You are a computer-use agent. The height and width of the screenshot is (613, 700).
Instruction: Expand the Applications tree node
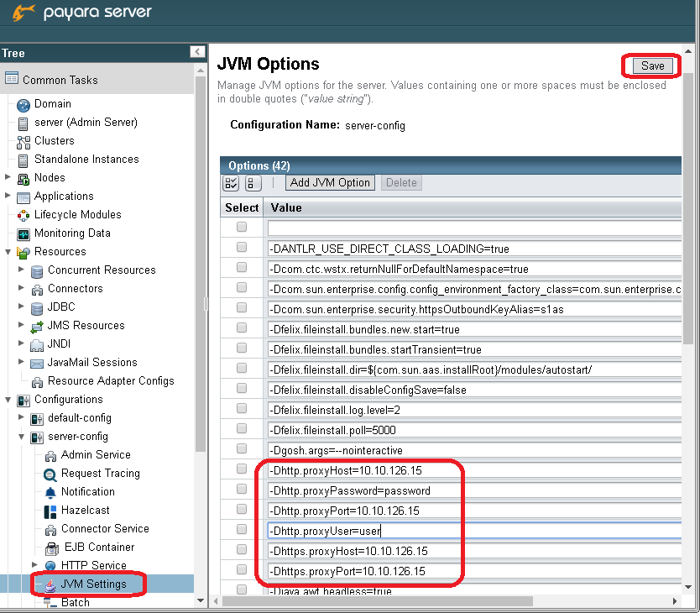pyautogui.click(x=8, y=196)
